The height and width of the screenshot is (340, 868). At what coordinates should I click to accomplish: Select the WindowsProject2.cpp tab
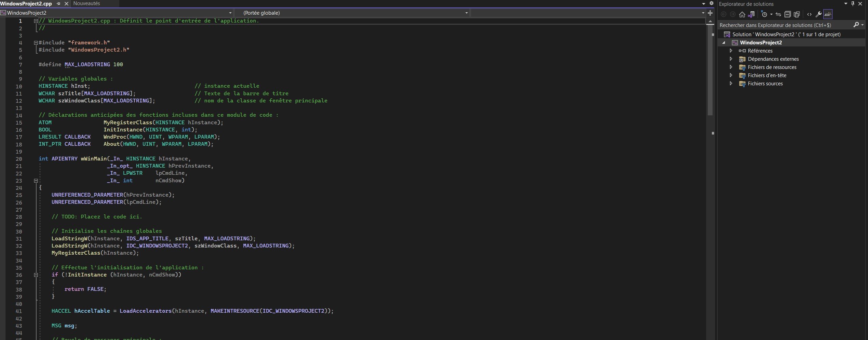point(26,3)
